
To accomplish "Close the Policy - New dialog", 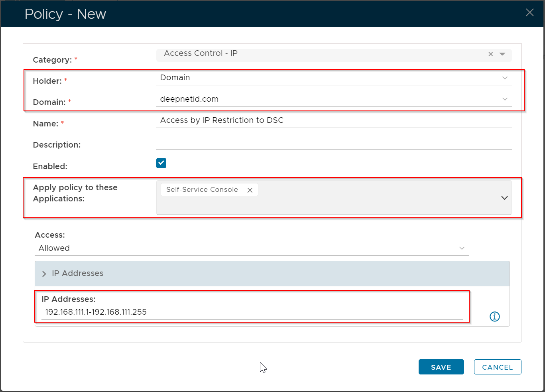I will click(529, 13).
